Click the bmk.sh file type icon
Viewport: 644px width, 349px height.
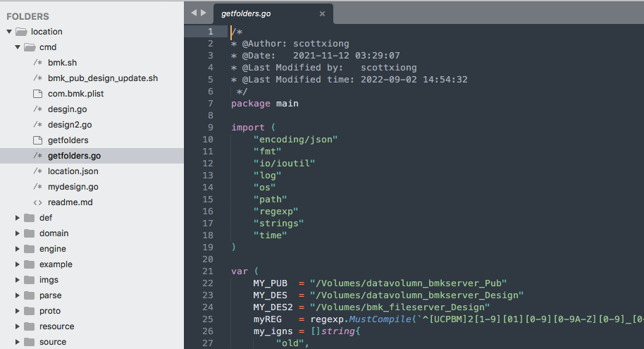(37, 63)
